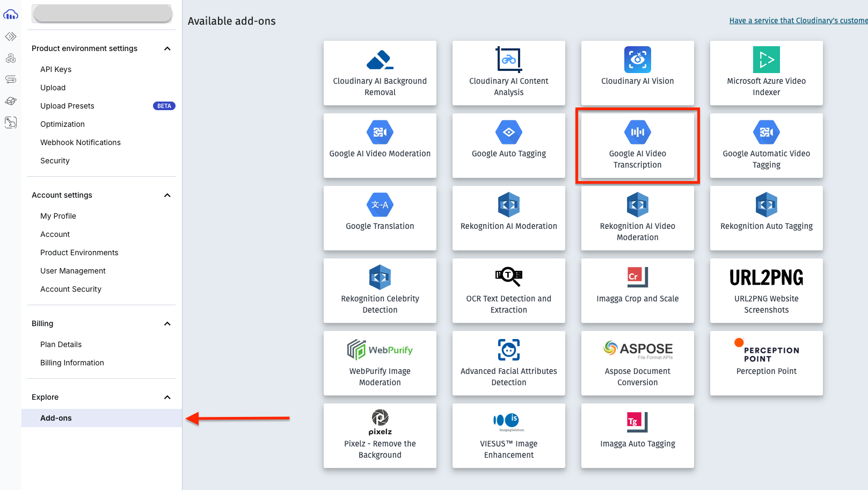Open the Microsoft Azure Video Indexer add-on
This screenshot has width=868, height=490.
click(x=766, y=73)
